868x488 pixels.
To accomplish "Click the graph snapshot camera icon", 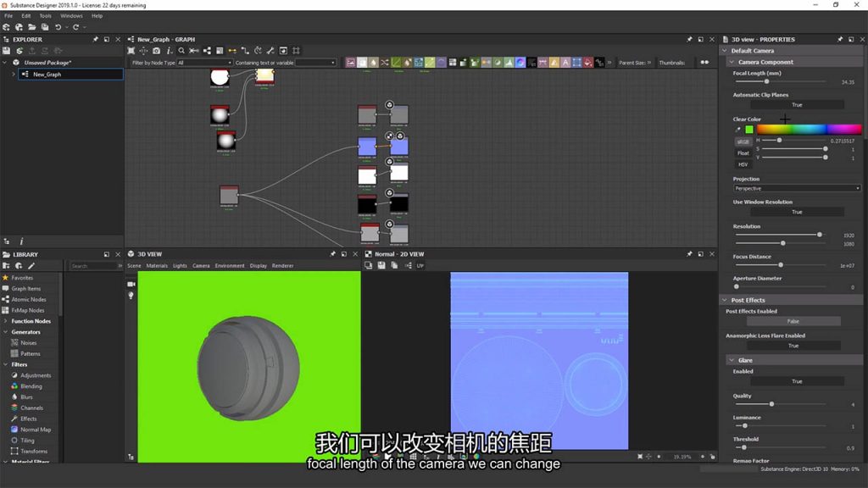I will [x=157, y=51].
